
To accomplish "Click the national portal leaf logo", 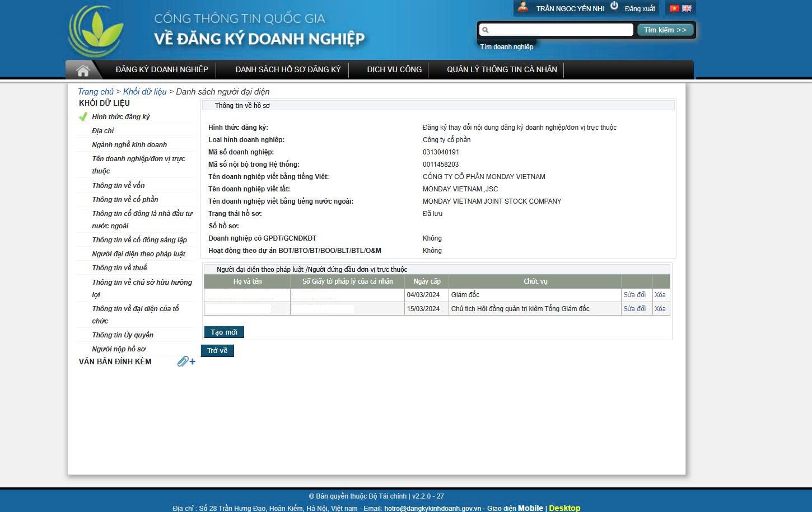I will click(x=96, y=31).
